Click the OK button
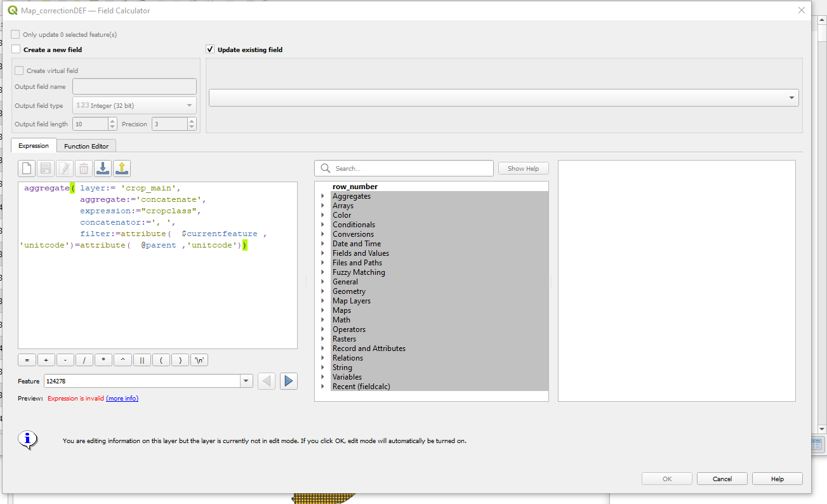827x504 pixels. pyautogui.click(x=667, y=479)
